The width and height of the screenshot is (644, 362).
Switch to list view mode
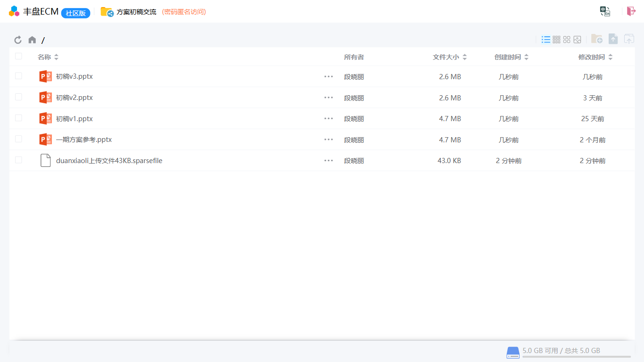[546, 40]
